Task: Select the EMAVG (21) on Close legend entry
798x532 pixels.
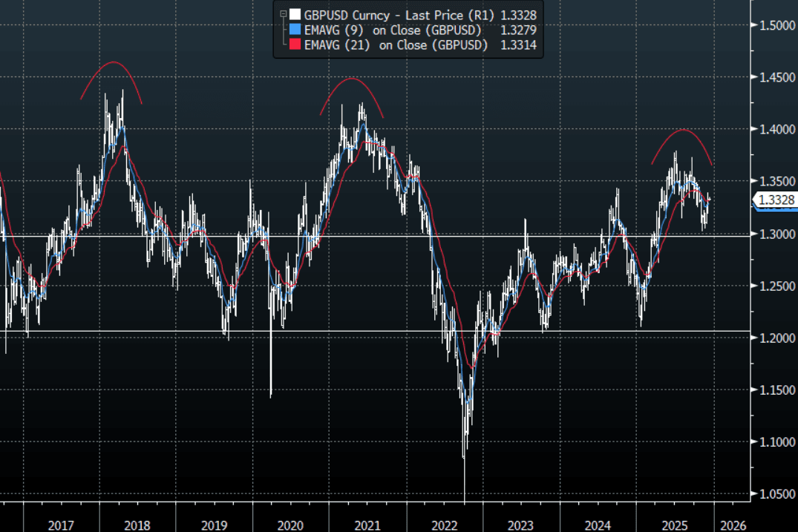Action: [396, 45]
